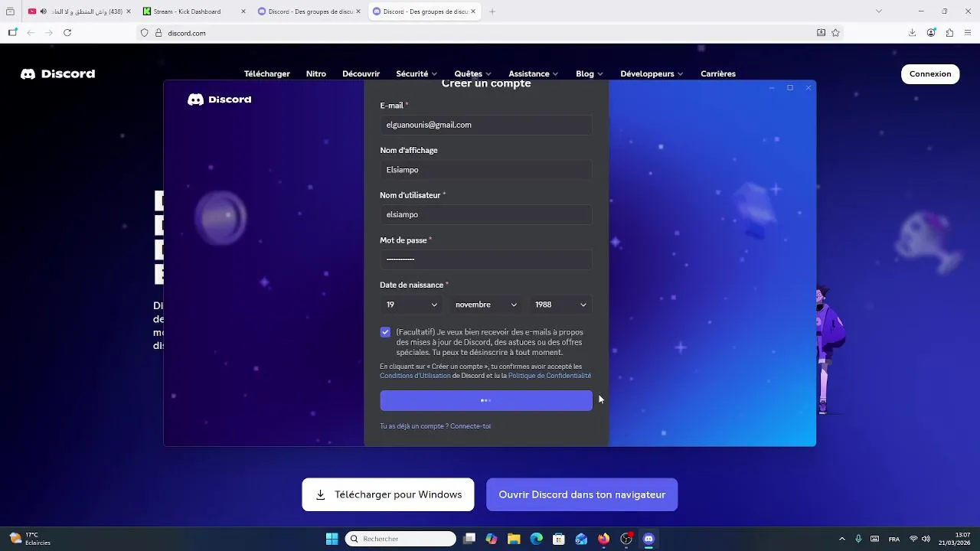Click the taskbar Rechercher search box

pos(400,539)
